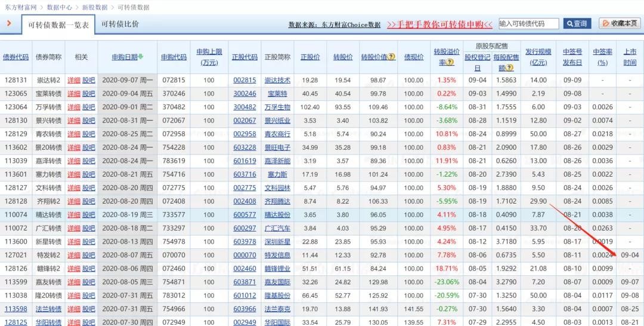Open bond code 128125 link
This screenshot has height=326, width=644.
[x=16, y=322]
